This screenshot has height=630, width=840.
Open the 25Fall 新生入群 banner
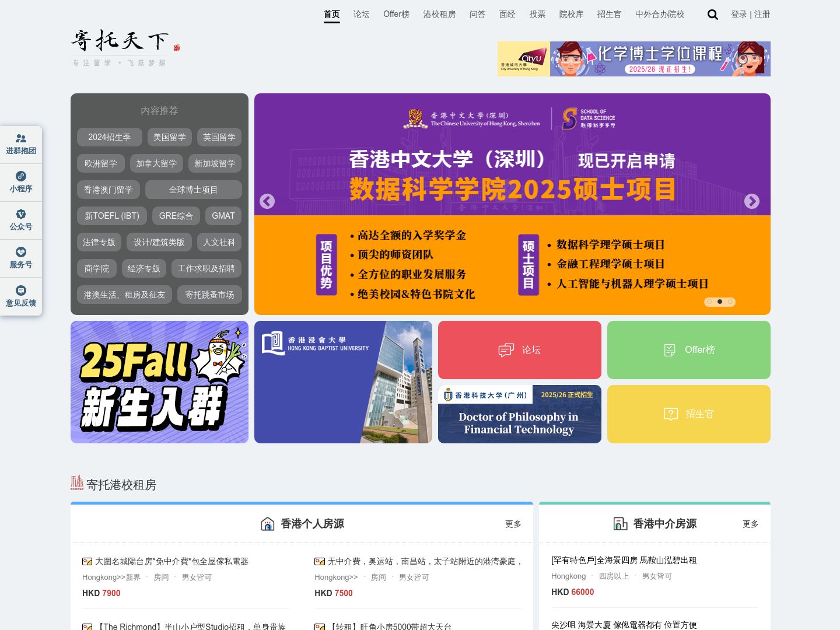point(159,382)
